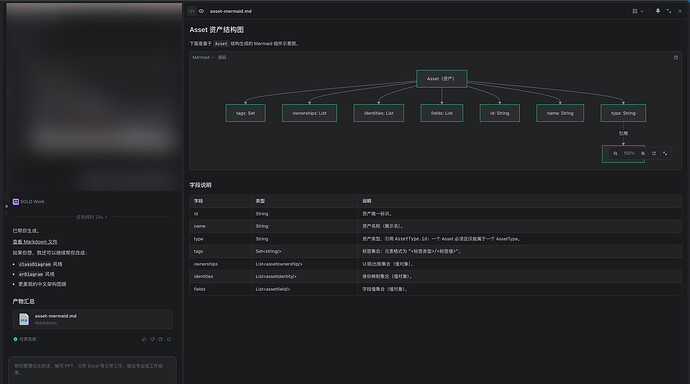Screen dimensions: 690x384
Task: Open the asset-mermaid.md artifact card
Action: pos(92,319)
